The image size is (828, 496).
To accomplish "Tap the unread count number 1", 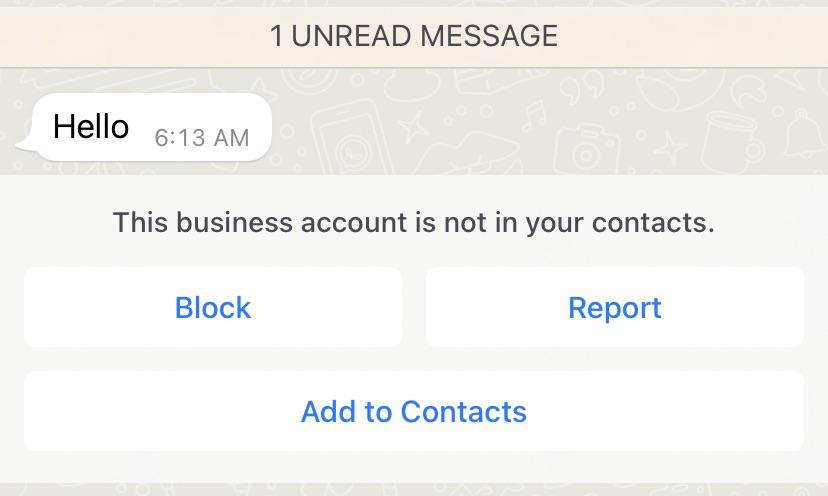I will click(277, 36).
